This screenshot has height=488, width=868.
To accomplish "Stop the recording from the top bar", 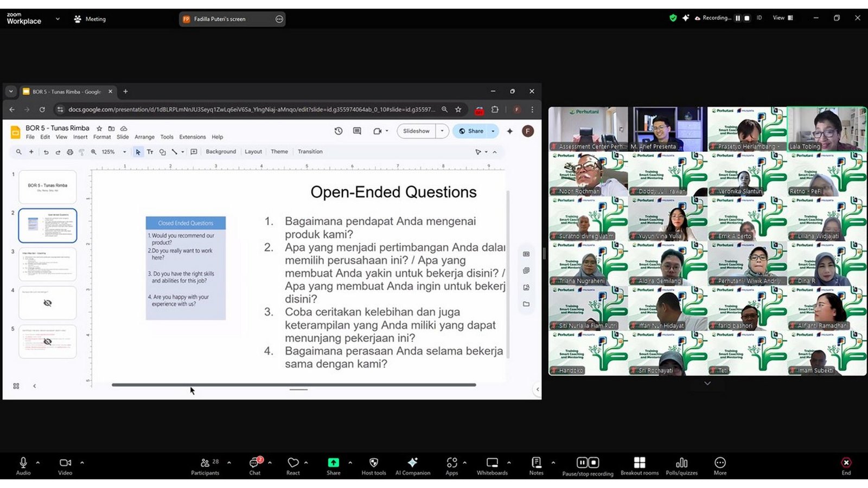I will 747,18.
